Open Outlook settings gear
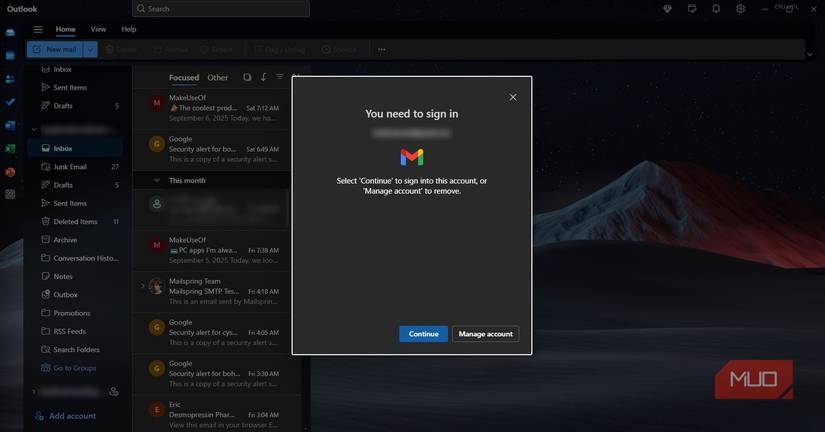Image resolution: width=825 pixels, height=432 pixels. [740, 9]
